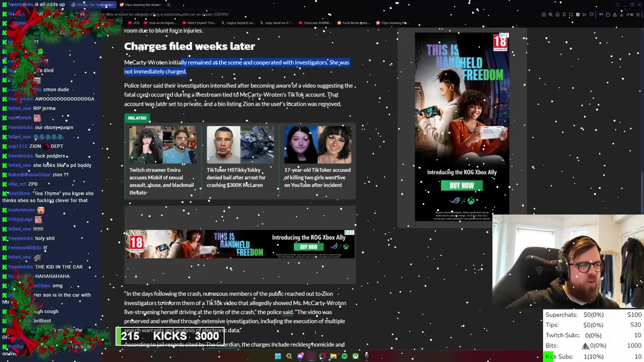Screen dimensions: 644x362
Task: Open the AI assistant icon
Action: [630, 15]
